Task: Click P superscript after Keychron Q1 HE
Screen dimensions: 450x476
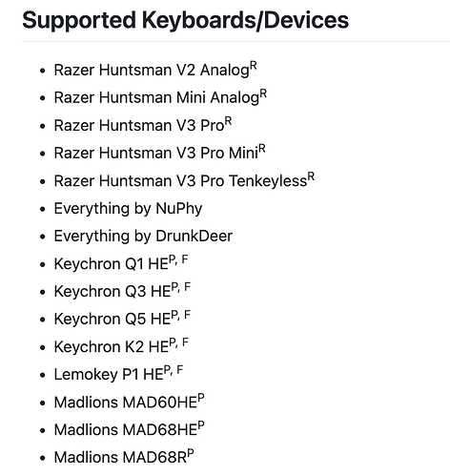Action: [x=172, y=260]
